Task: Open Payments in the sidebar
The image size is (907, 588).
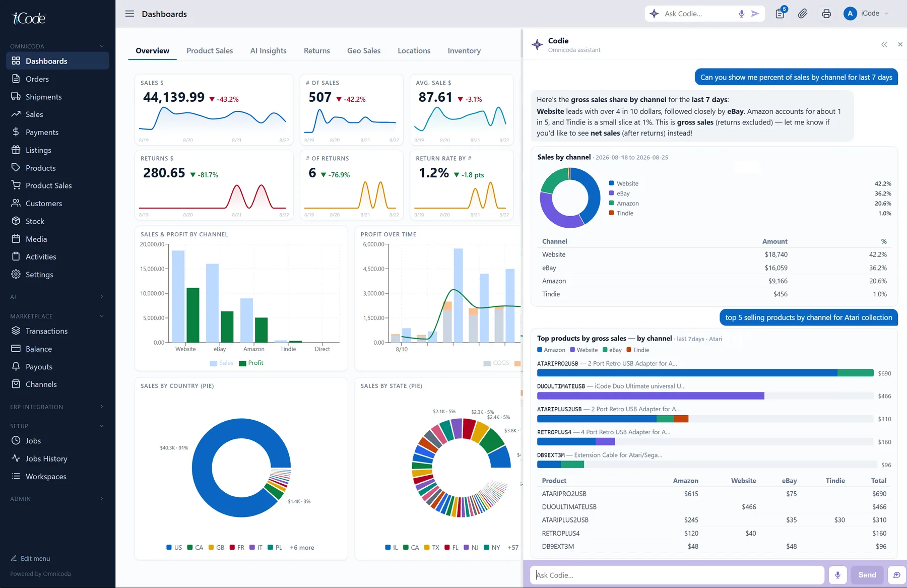Action: (57, 132)
